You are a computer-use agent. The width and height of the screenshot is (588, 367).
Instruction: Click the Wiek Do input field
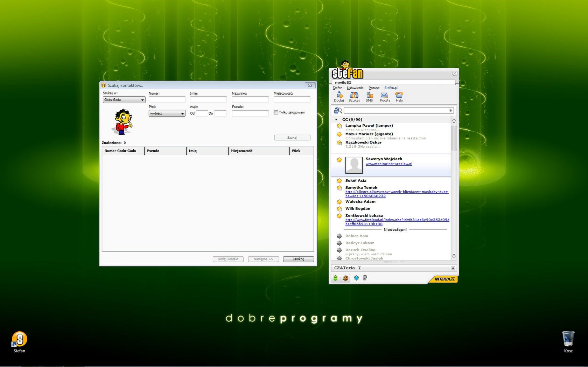pyautogui.click(x=220, y=113)
